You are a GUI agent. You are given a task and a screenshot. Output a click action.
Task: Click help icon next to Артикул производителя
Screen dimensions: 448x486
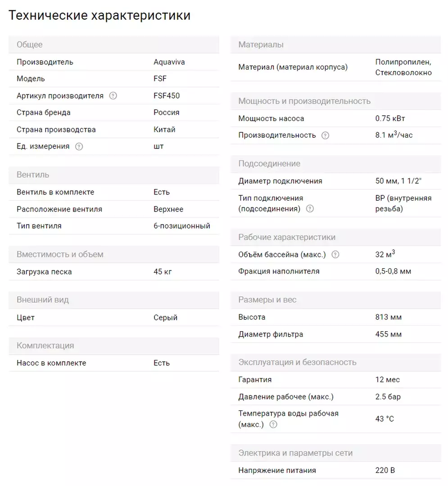point(113,96)
